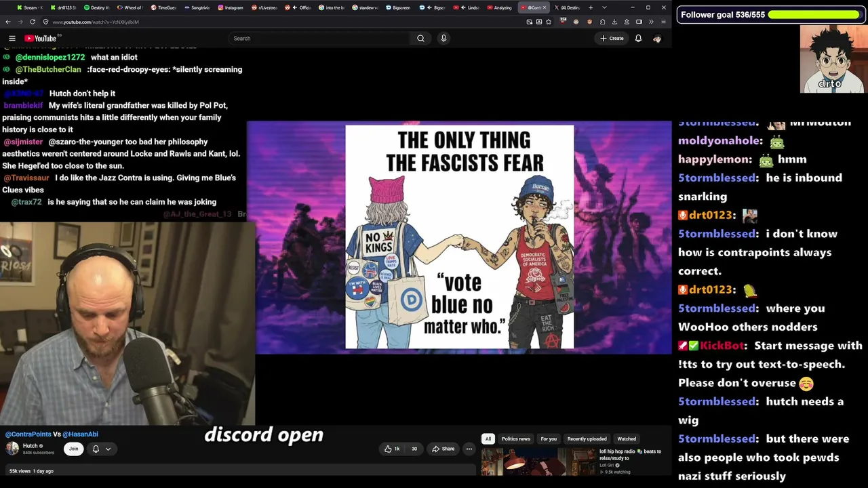Screen dimensions: 868x488
Task: Switch to the Destiny Spotify tab
Action: [x=97, y=7]
